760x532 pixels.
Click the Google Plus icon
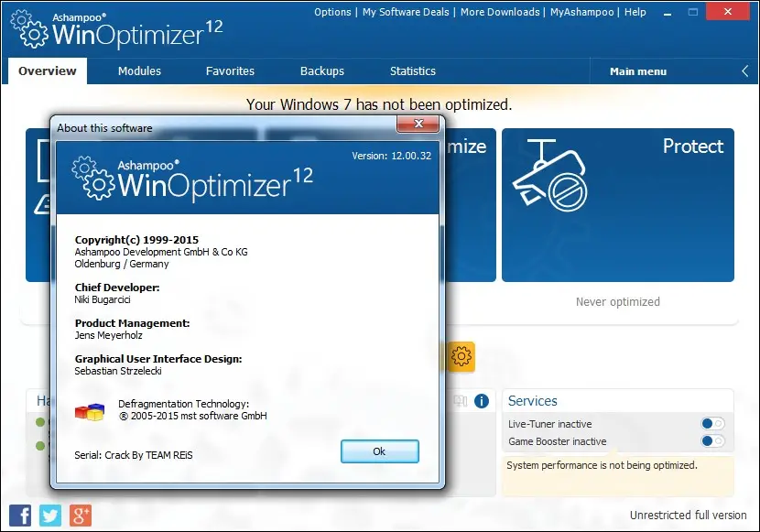coord(81,515)
